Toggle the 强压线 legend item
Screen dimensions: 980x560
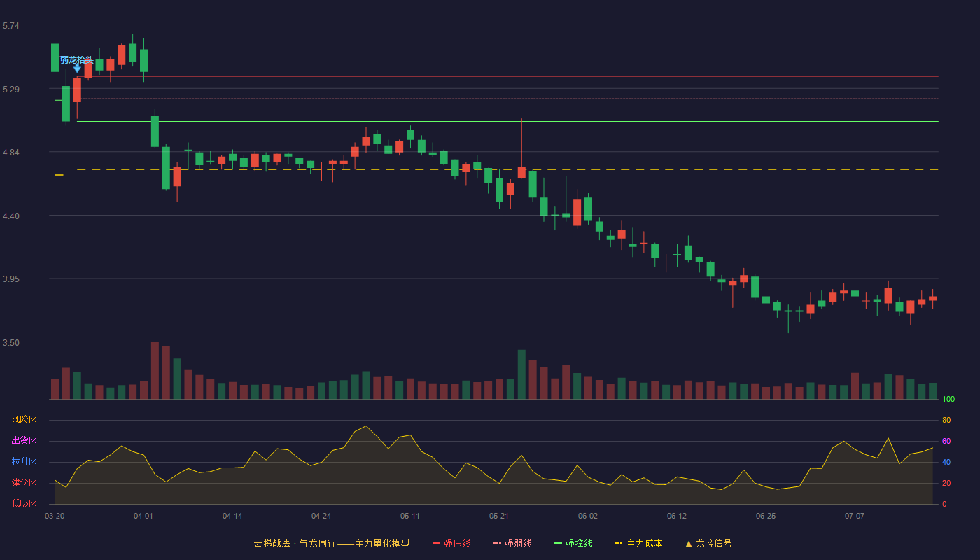pos(451,543)
